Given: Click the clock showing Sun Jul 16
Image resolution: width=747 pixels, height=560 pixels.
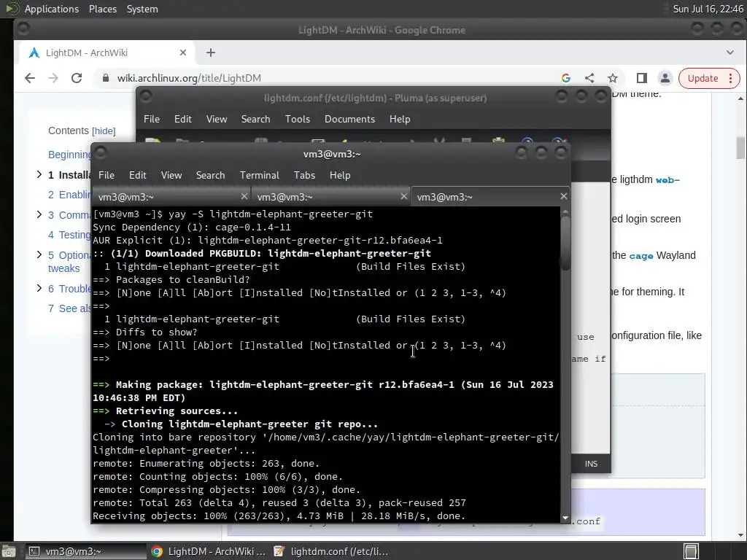Looking at the screenshot, I should tap(708, 9).
